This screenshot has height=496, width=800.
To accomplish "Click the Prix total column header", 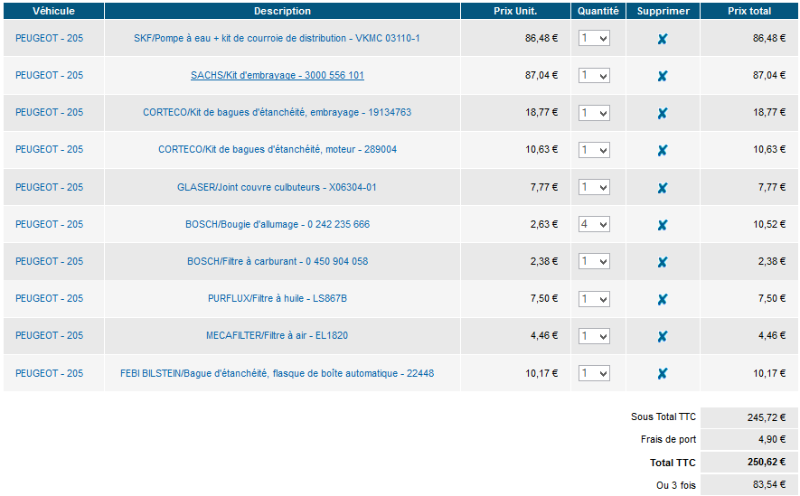I will tap(748, 11).
